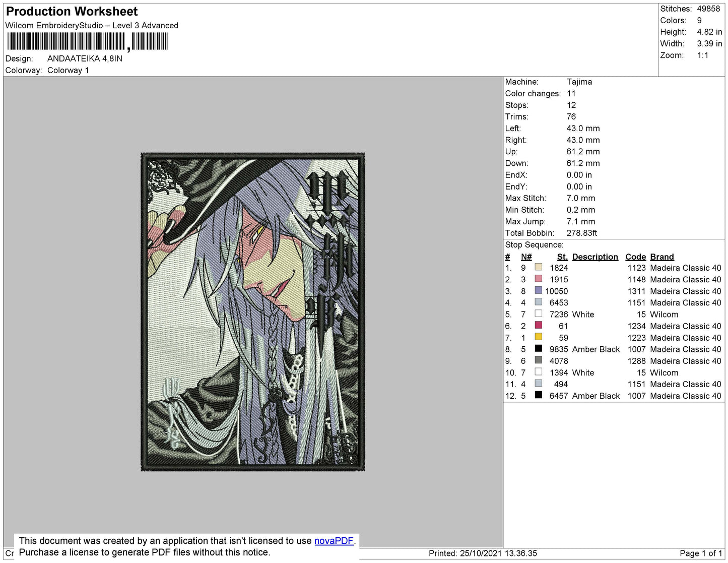Click the beige swatch for code 1123
This screenshot has width=728, height=563.
click(539, 267)
